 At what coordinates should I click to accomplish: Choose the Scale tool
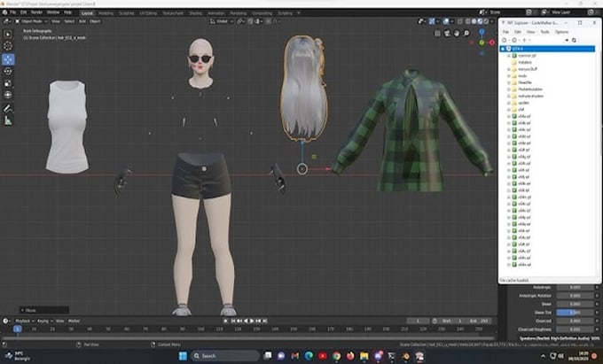coord(8,82)
